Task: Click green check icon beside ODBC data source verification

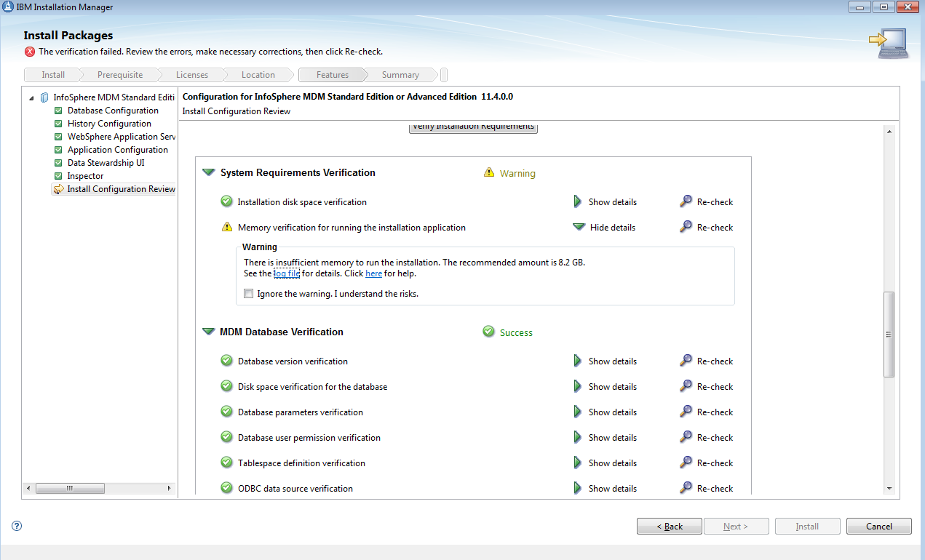Action: [226, 488]
